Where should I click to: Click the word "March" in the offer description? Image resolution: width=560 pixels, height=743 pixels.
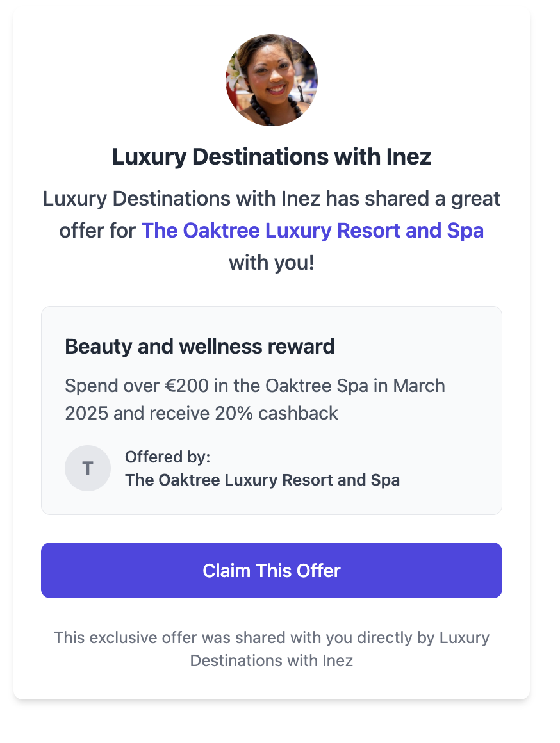point(419,386)
